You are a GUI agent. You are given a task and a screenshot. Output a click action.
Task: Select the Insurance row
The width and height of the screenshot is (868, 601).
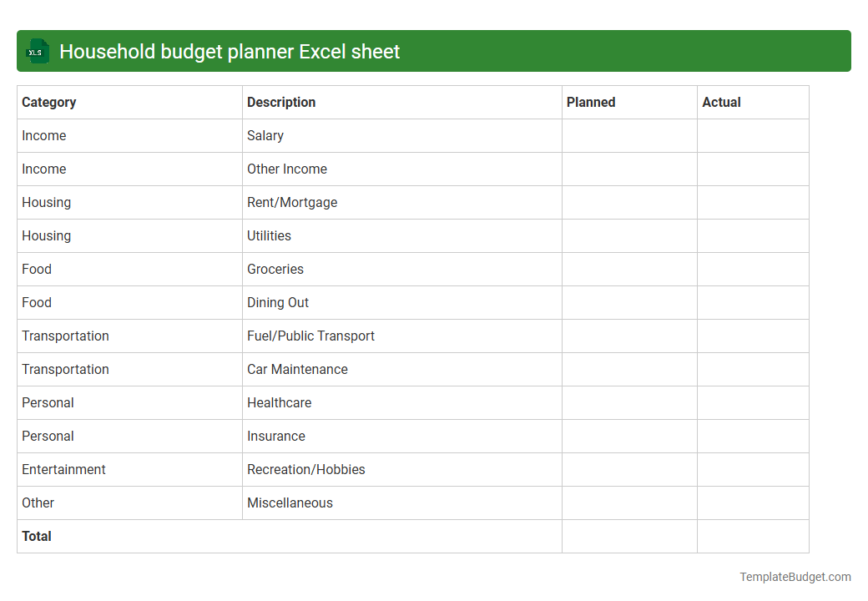click(276, 436)
